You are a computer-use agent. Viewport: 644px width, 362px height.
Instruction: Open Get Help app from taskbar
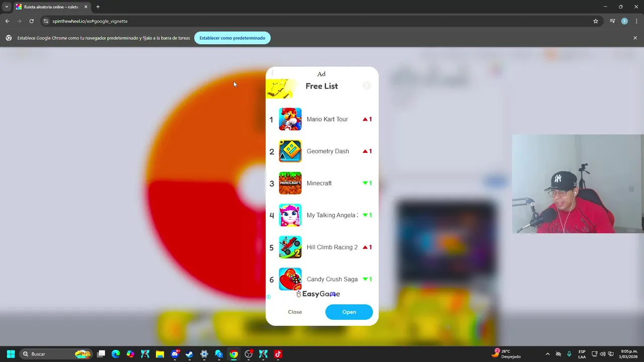(x=219, y=354)
